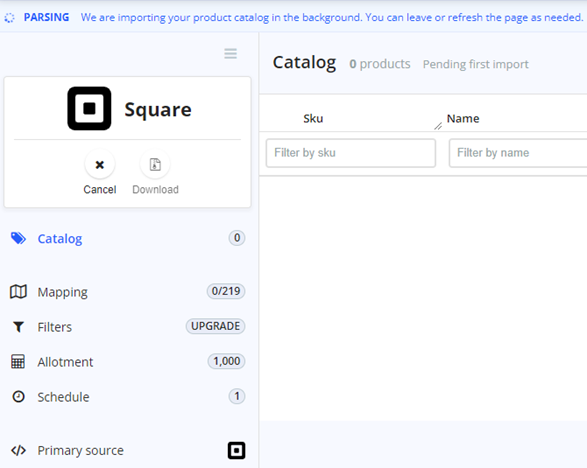This screenshot has height=468, width=587.
Task: Click the importing catalog banner message
Action: pos(332,17)
